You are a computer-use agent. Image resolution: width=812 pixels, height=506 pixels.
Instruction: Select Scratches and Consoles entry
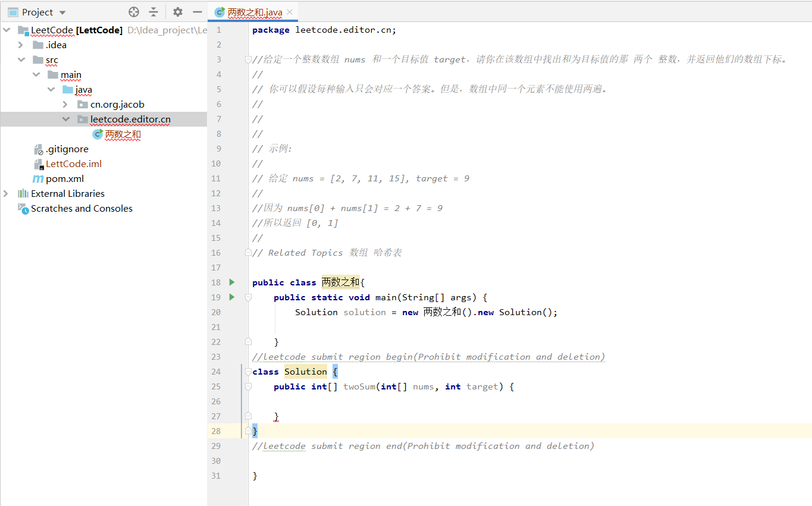click(80, 208)
